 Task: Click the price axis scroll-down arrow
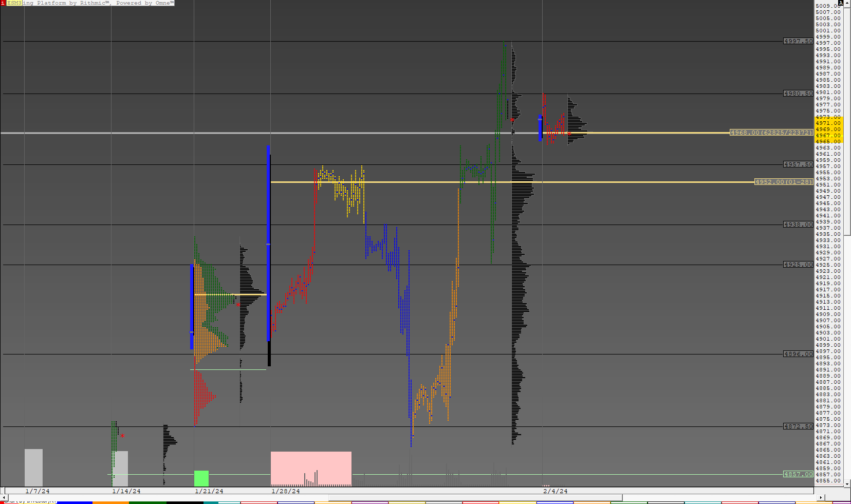pyautogui.click(x=847, y=483)
